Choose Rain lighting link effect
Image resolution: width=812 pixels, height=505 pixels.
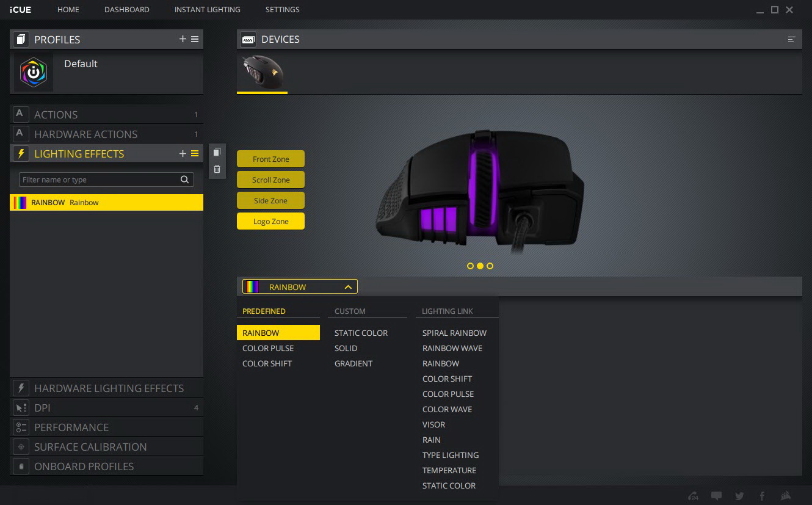coord(432,440)
